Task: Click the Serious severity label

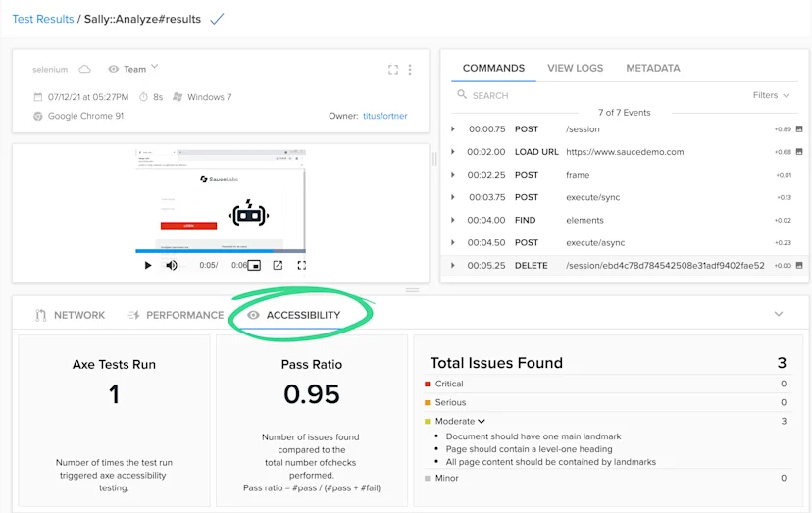Action: pos(450,402)
